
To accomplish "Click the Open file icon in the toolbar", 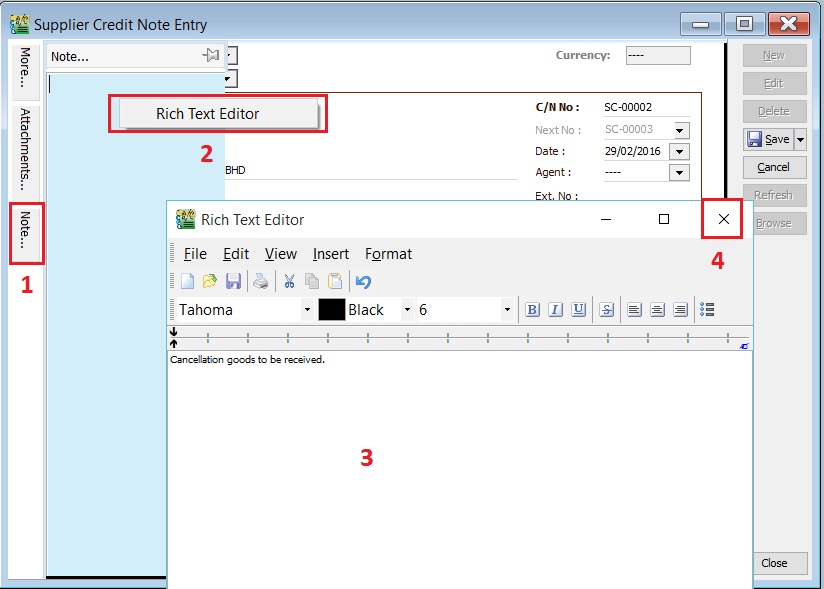I will [x=210, y=281].
